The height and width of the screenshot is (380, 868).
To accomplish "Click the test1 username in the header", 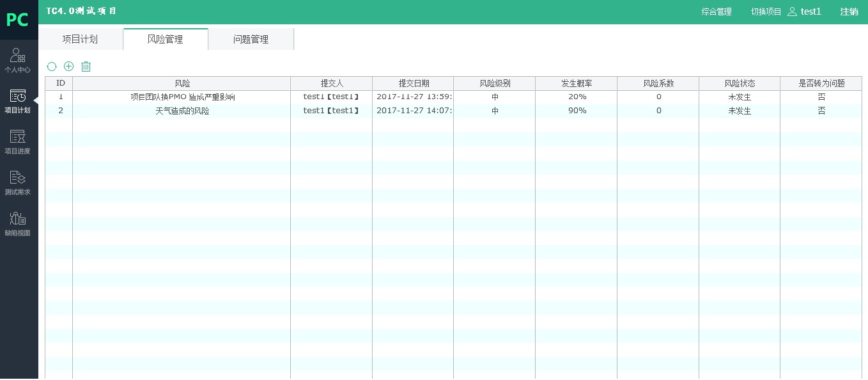I will [811, 12].
